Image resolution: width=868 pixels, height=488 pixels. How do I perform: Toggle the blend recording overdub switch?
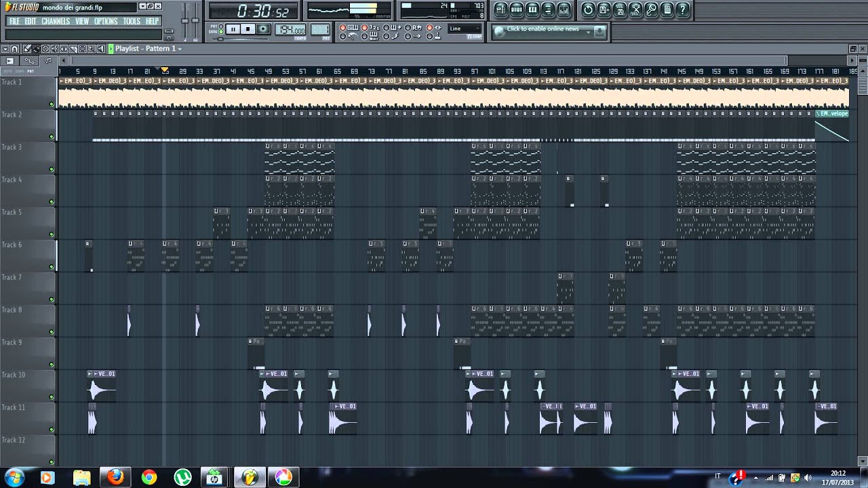coord(386,28)
